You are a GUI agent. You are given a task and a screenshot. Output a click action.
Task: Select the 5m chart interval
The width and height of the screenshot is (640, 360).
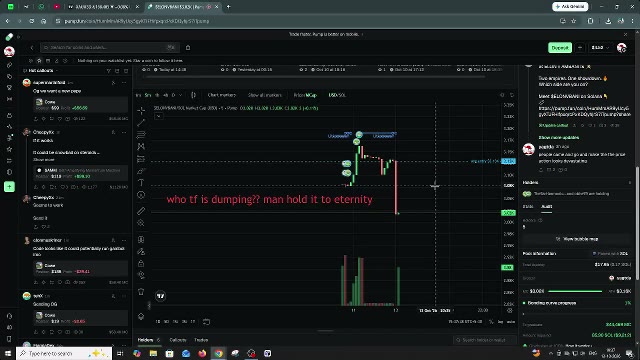coord(147,95)
